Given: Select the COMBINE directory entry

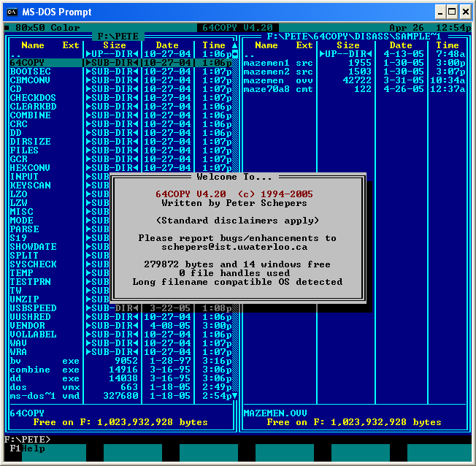Looking at the screenshot, I should coord(120,115).
